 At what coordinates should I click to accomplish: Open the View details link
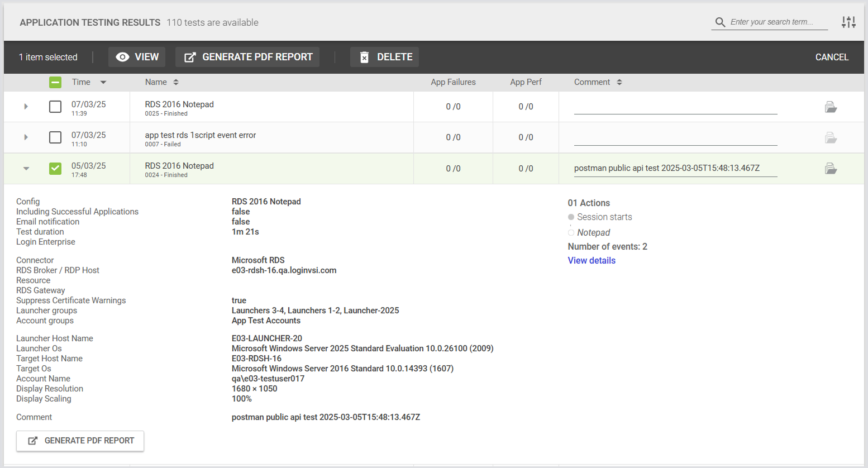[592, 261]
